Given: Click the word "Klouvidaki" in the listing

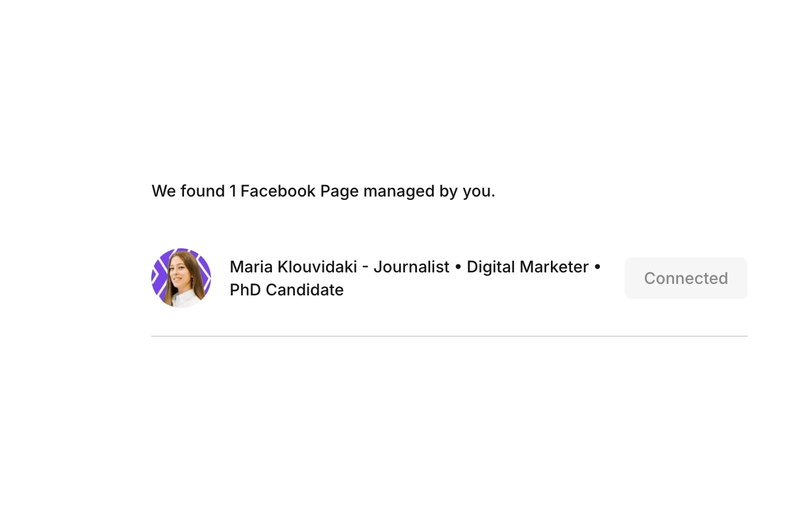Looking at the screenshot, I should tap(317, 267).
